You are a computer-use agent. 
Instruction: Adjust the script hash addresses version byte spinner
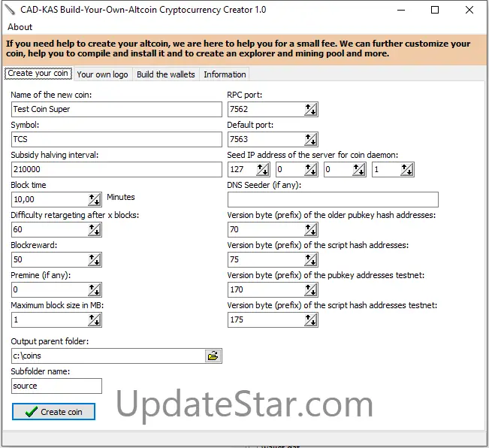point(311,259)
